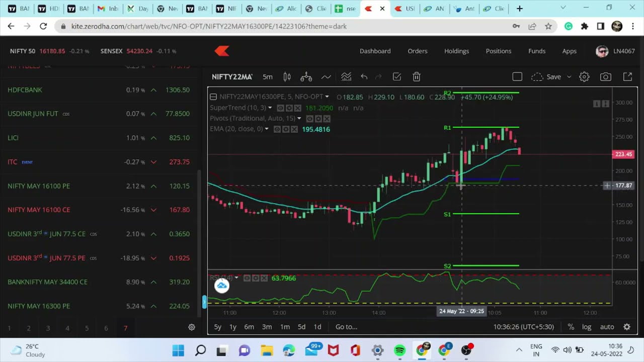This screenshot has height=362, width=644.
Task: Bookmark this page with the star icon
Action: 548,26
